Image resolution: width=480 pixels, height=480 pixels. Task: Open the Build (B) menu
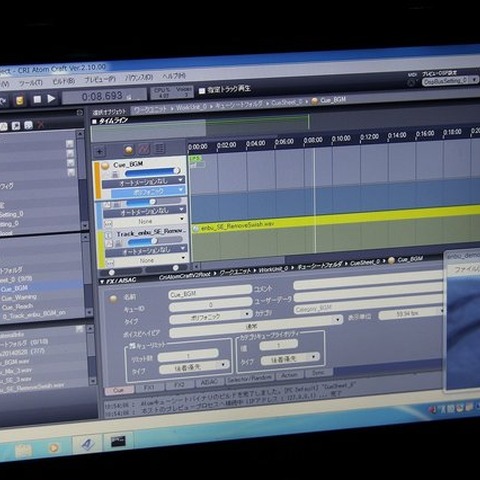[x=63, y=81]
